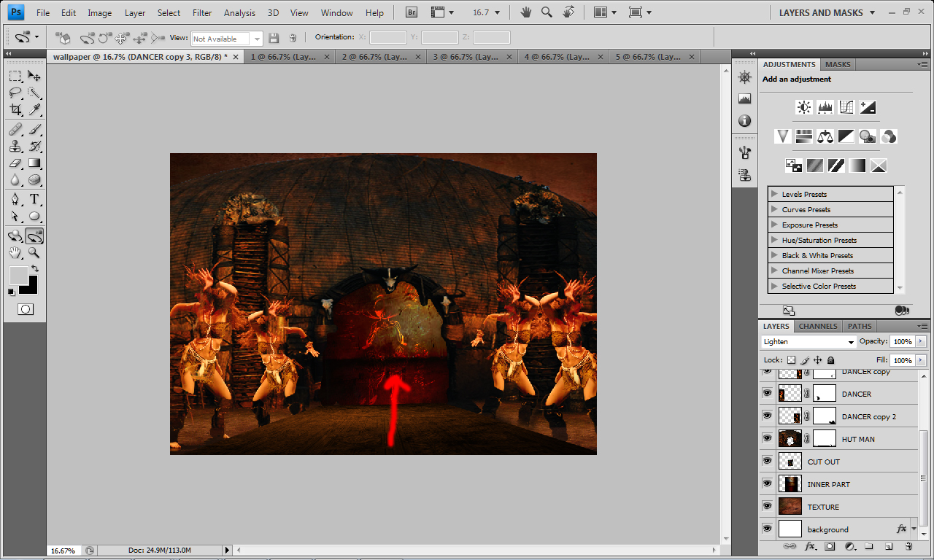The height and width of the screenshot is (560, 934).
Task: Select the 3D Rotate tool
Action: point(15,236)
